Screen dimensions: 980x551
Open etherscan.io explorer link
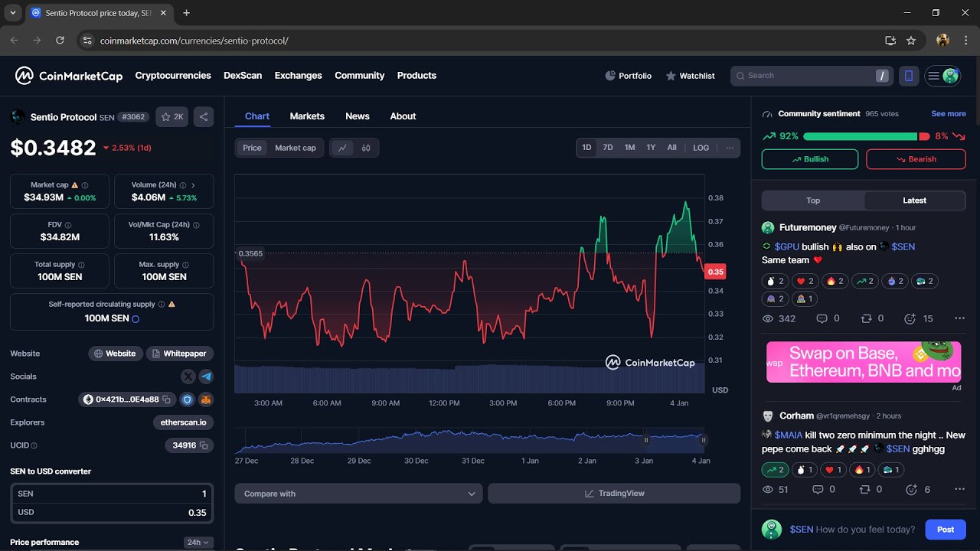184,422
